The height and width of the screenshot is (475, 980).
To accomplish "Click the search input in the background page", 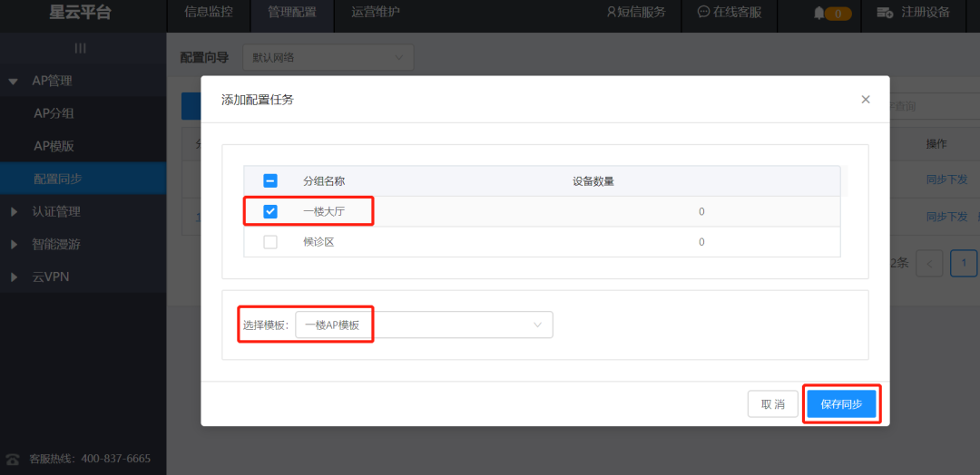I will coord(933,106).
